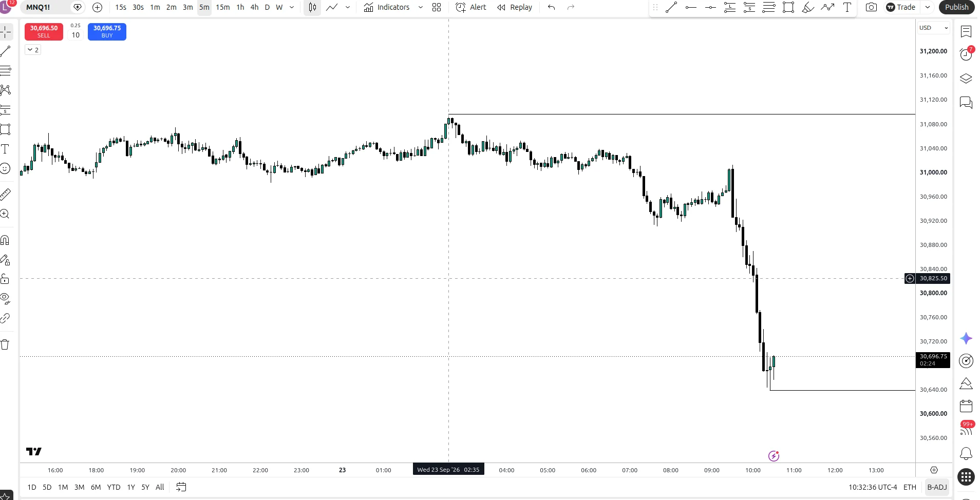This screenshot has width=980, height=500.
Task: Open the USD currency dropdown
Action: click(934, 28)
